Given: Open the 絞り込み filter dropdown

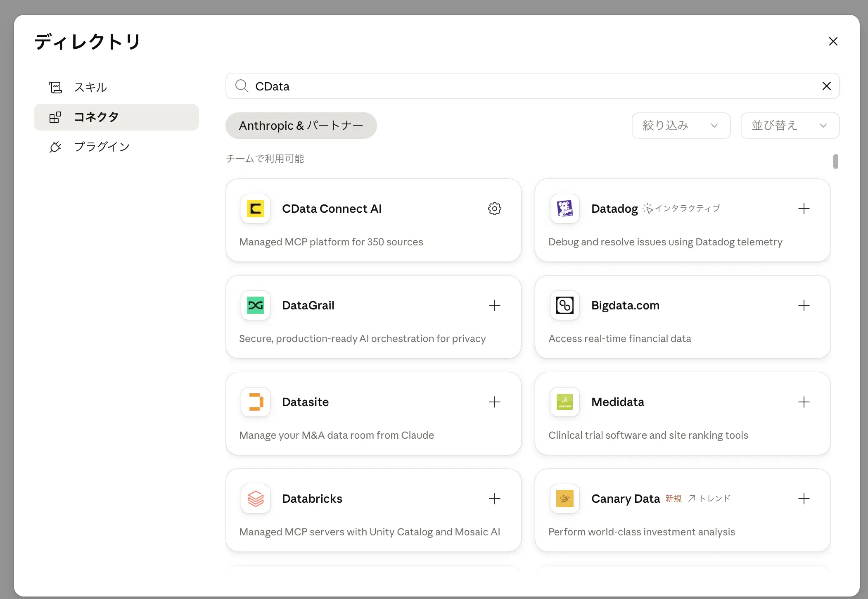Looking at the screenshot, I should pyautogui.click(x=681, y=125).
